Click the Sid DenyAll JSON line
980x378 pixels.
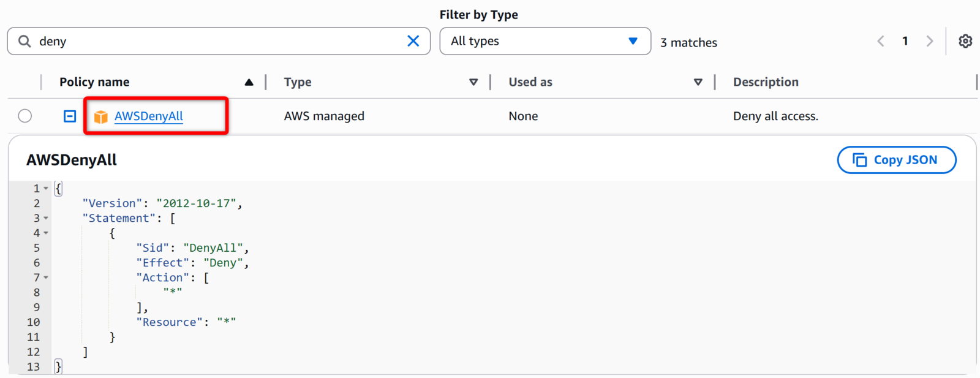click(x=192, y=248)
